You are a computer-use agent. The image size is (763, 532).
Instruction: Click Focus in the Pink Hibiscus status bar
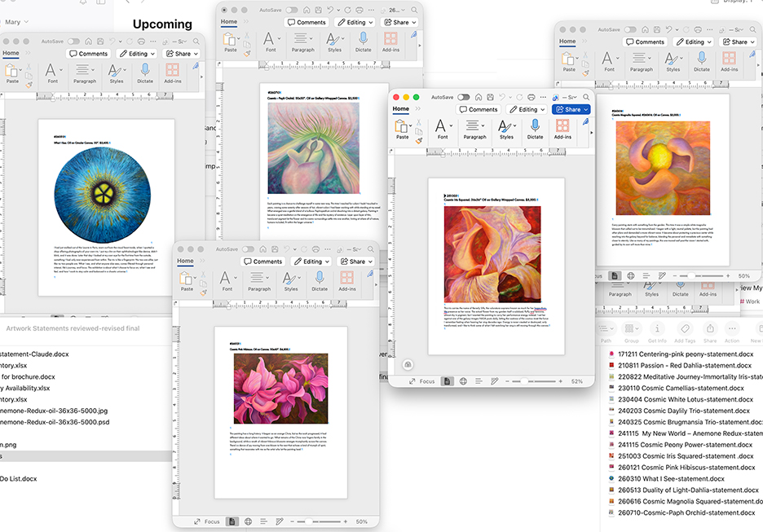click(206, 521)
